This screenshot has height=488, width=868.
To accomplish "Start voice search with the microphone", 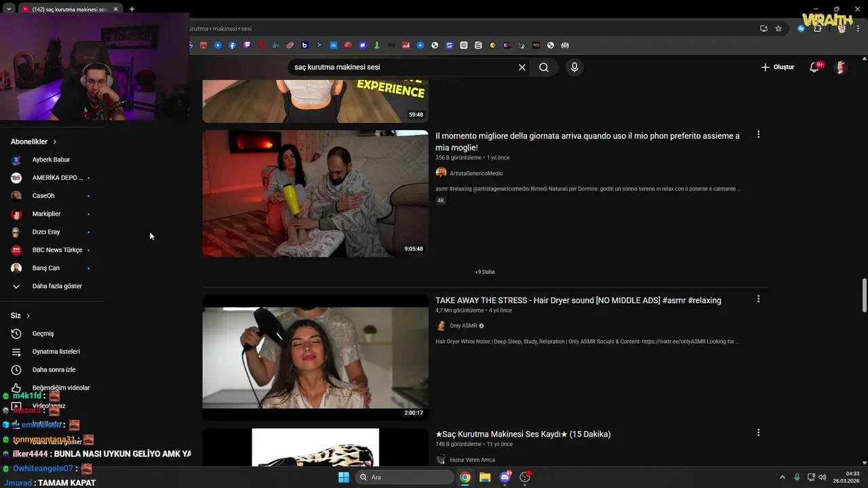I will [574, 67].
